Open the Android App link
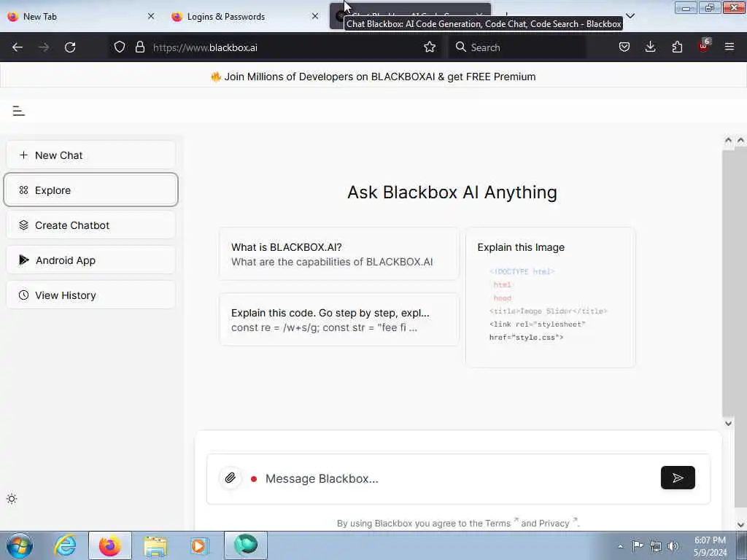The height and width of the screenshot is (560, 747). click(91, 260)
